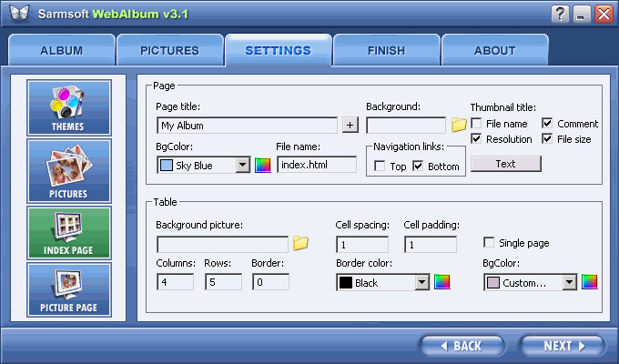Browse for table background picture folder
The image size is (619, 364).
coord(300,243)
